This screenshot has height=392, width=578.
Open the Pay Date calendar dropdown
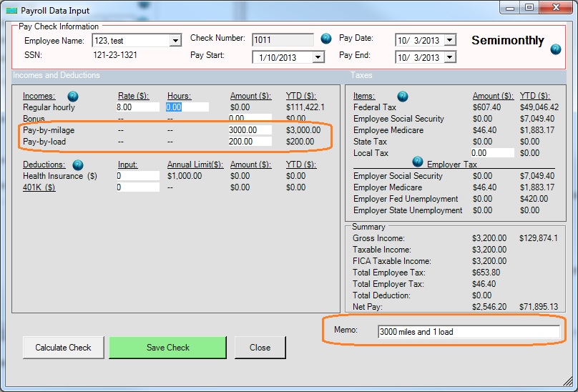tap(449, 40)
